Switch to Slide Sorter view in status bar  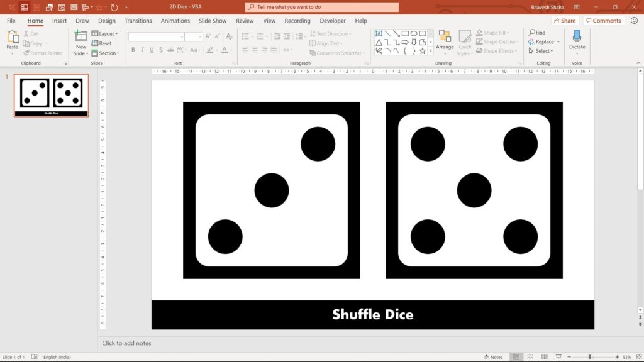pos(530,356)
